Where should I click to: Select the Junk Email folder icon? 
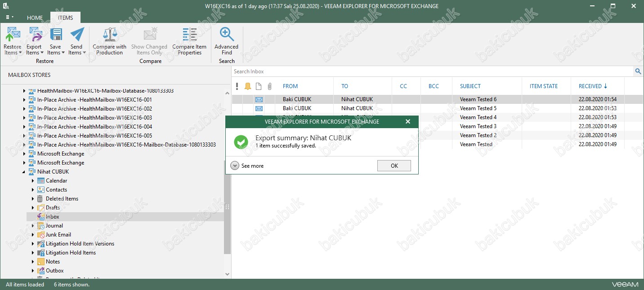click(41, 235)
